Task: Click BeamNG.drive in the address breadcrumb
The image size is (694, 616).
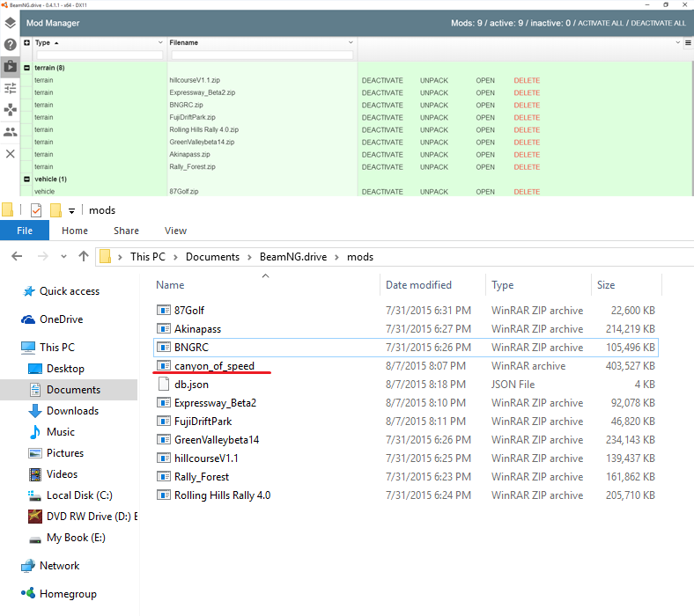Action: click(x=293, y=257)
